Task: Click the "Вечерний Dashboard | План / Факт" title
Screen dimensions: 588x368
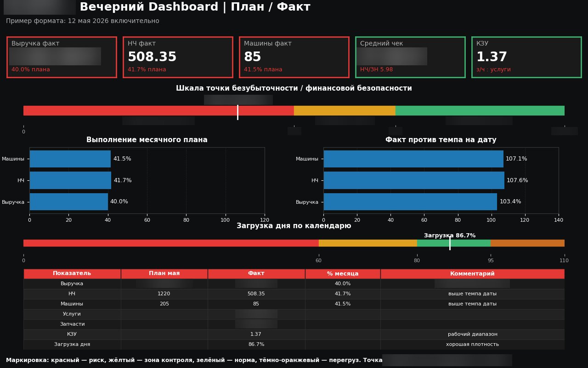Action: (x=195, y=7)
